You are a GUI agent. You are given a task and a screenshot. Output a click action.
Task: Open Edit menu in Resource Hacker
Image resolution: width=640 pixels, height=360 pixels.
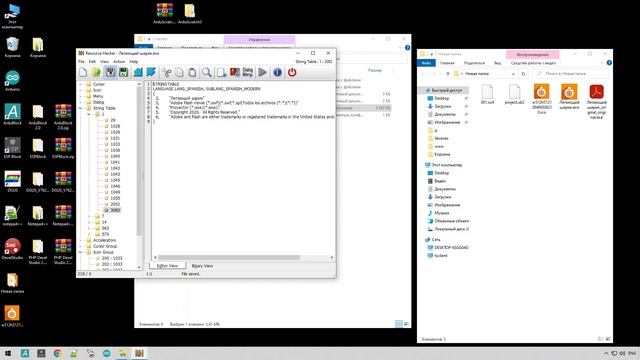tap(92, 62)
